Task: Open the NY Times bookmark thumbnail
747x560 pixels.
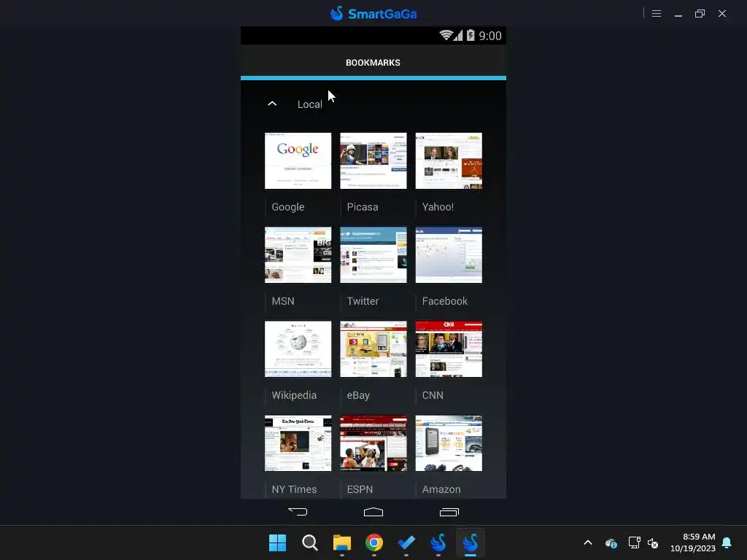Action: (x=298, y=443)
